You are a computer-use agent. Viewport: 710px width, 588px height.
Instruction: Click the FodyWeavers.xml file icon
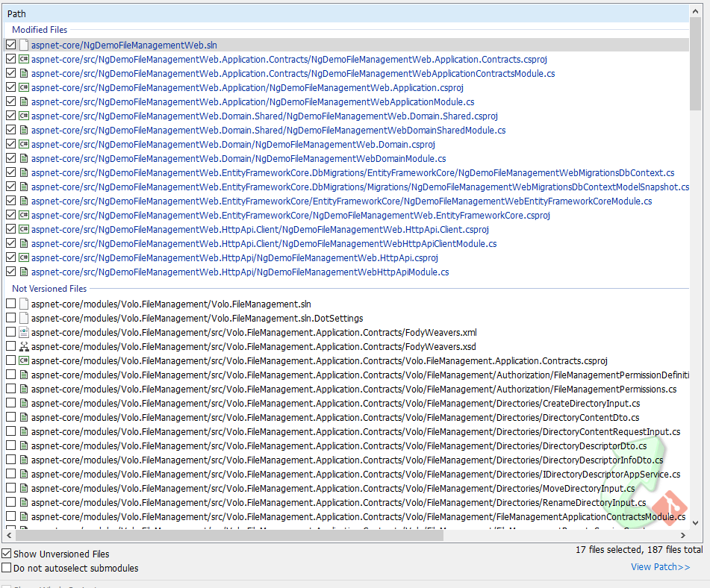tap(23, 332)
